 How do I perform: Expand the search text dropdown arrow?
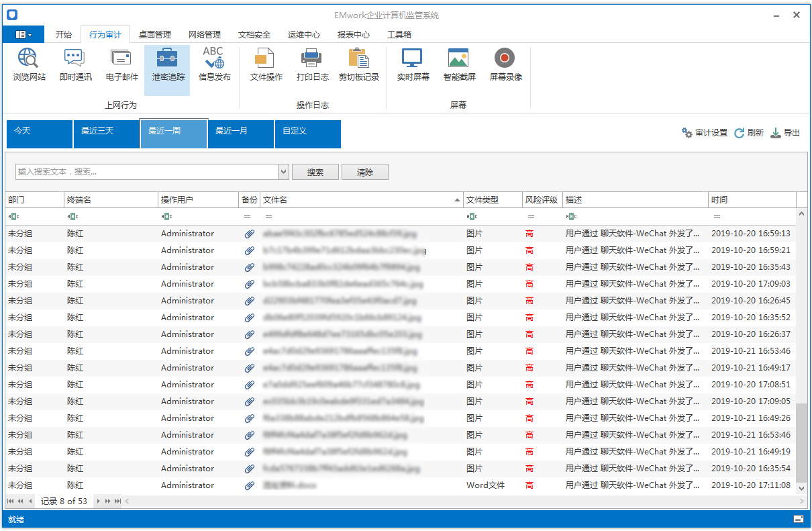pyautogui.click(x=283, y=172)
